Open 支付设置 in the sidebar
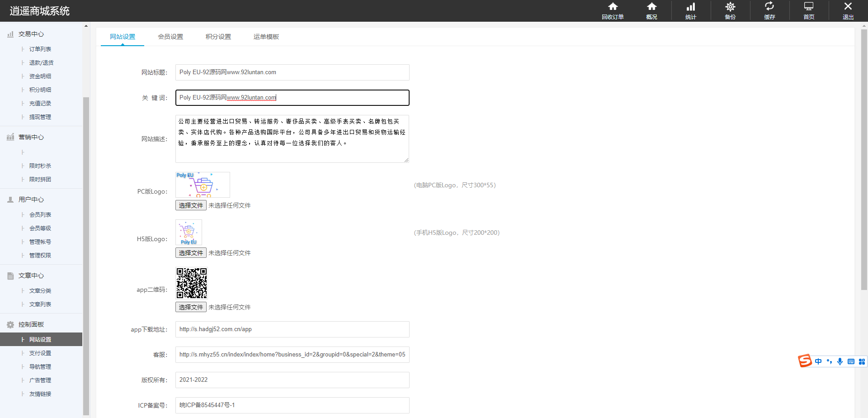868x418 pixels. [41, 353]
